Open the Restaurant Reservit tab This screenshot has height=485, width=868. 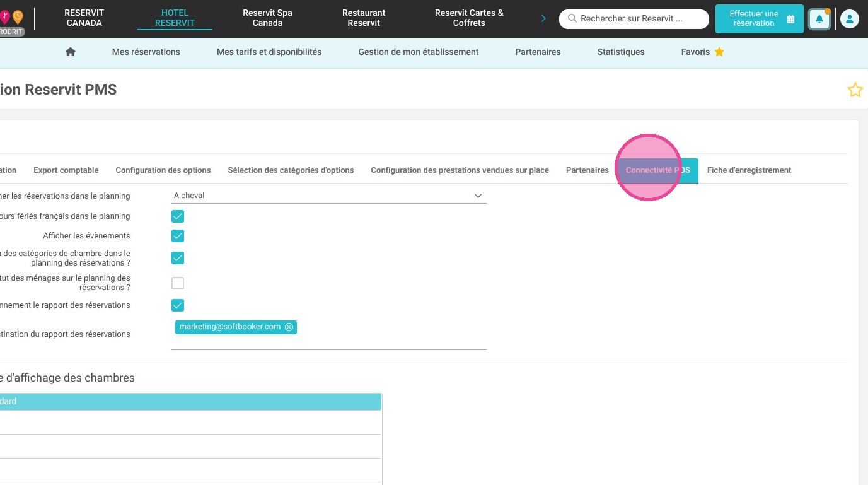pos(364,18)
